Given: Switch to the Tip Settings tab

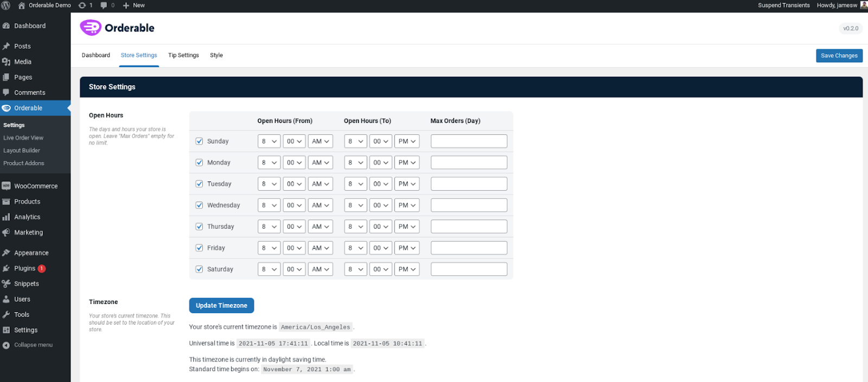Looking at the screenshot, I should click(x=183, y=55).
